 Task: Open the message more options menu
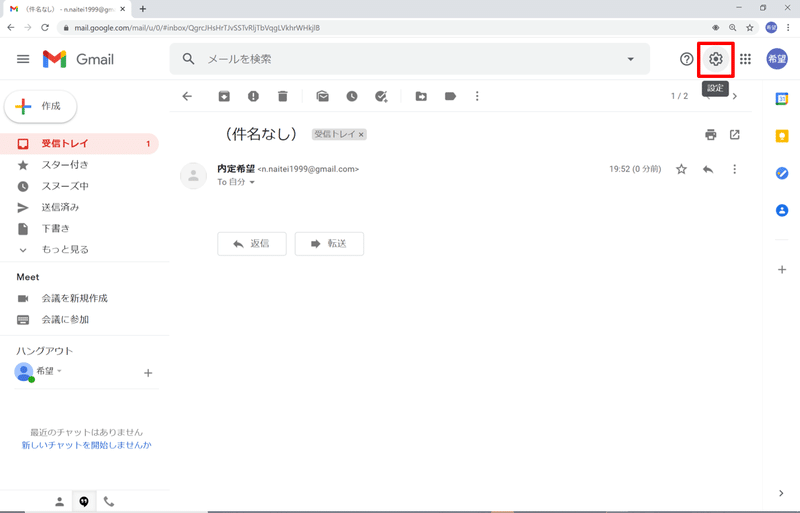735,169
